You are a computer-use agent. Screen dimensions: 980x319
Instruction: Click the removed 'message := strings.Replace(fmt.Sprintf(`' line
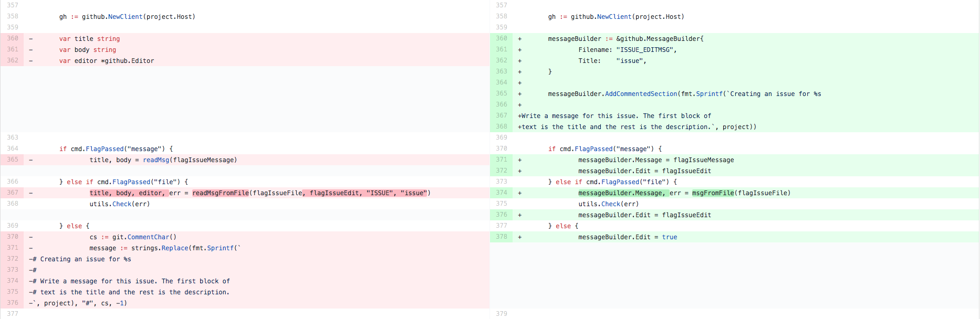coord(165,248)
